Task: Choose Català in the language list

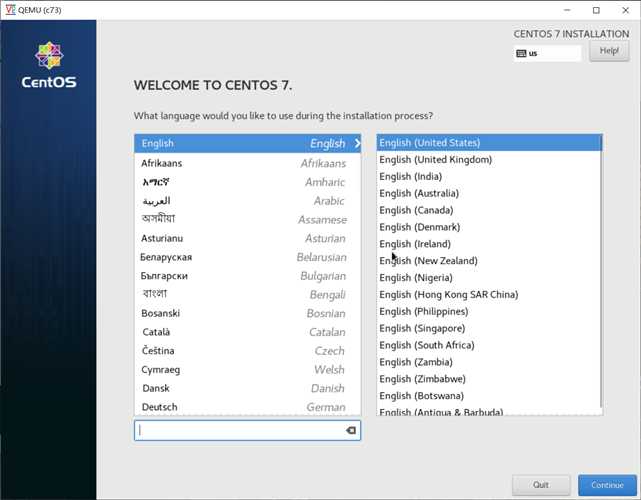Action: (247, 332)
